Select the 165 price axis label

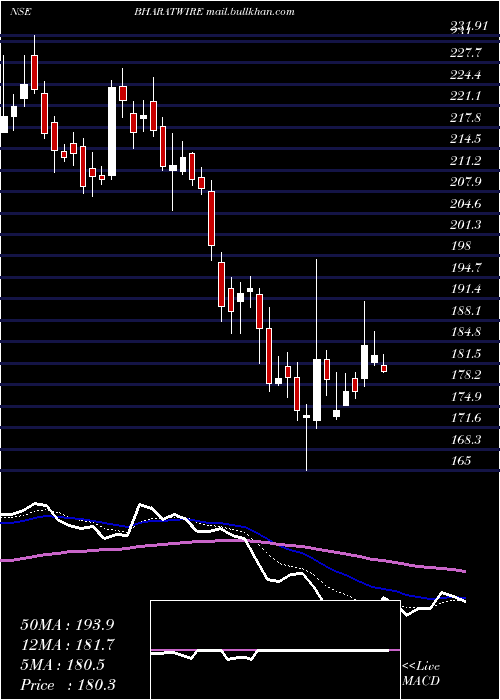[x=461, y=461]
